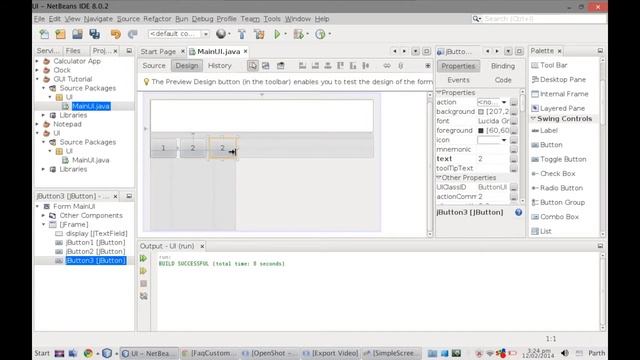640x360 pixels.
Task: Click the help icon beside jButton3 [JButton]
Action: coord(518,212)
